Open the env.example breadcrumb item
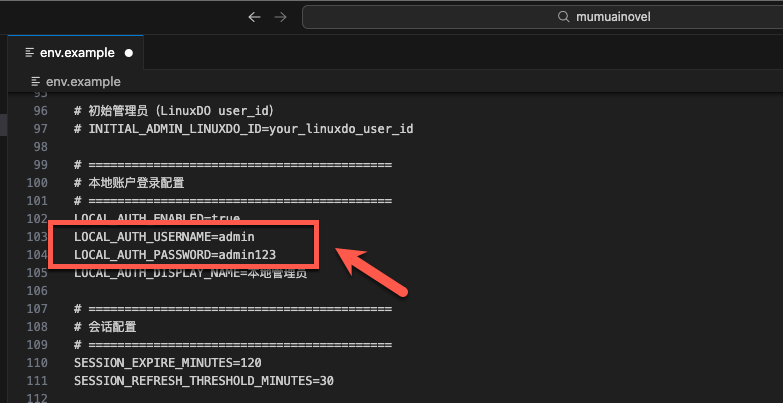 (83, 81)
